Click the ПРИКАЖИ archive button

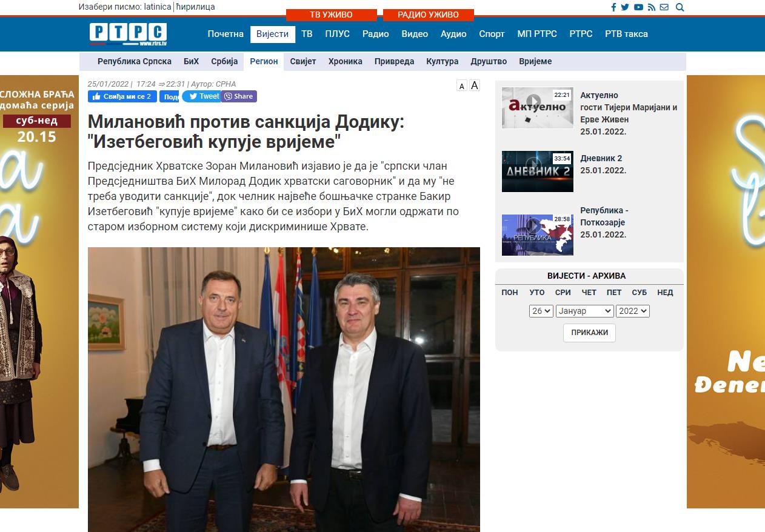[x=589, y=333]
